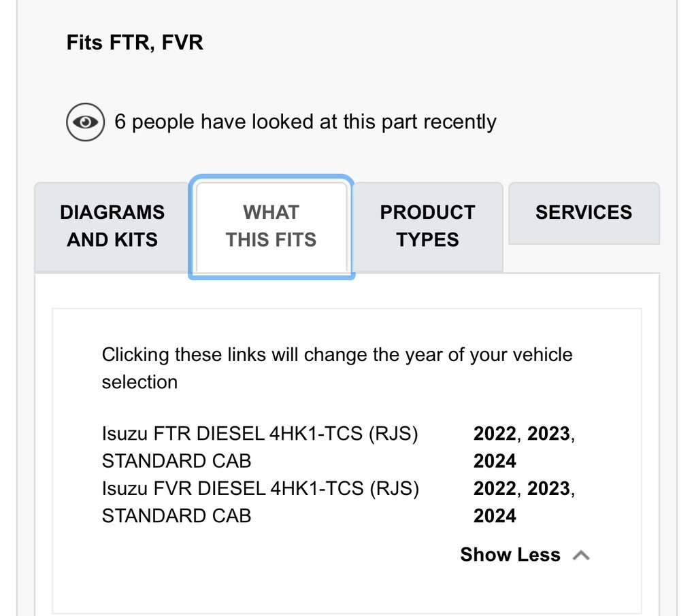This screenshot has width=694, height=616.
Task: Choose year 2023 for Isuzu FTR
Action: pyautogui.click(x=548, y=434)
